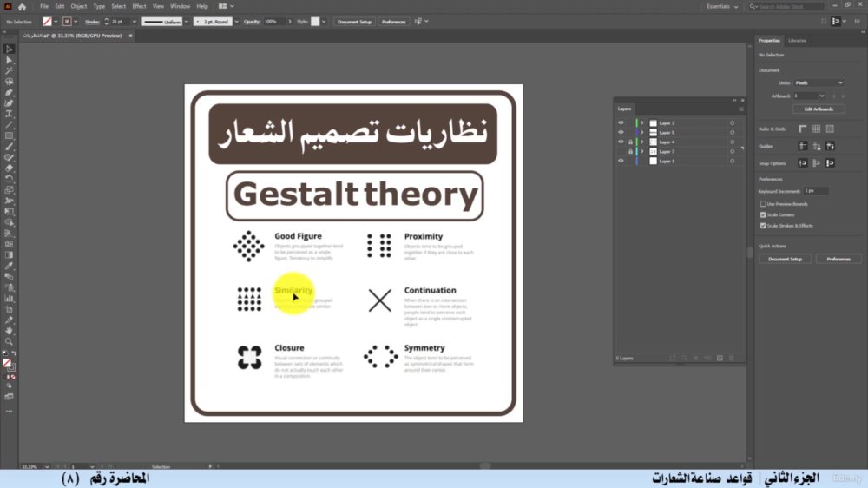This screenshot has width=868, height=488.
Task: Hide Layer 5 with eye icon
Action: [x=621, y=132]
